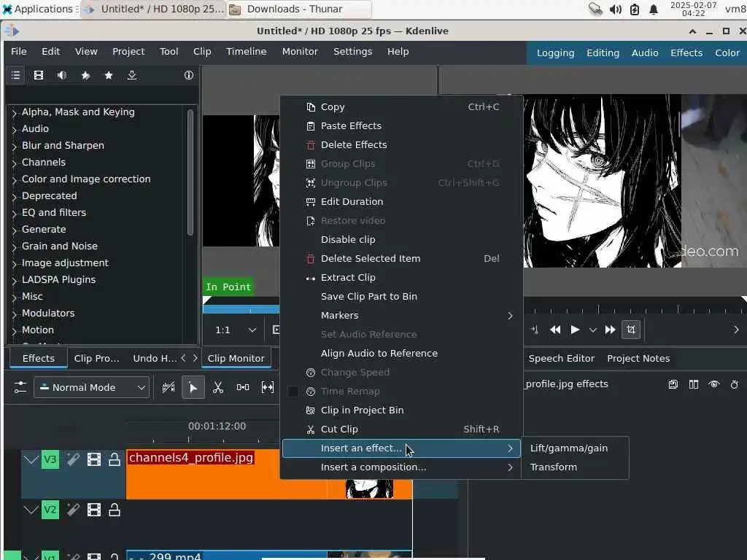Click effects list vertical scrollbar
This screenshot has width=747, height=560.
click(x=190, y=172)
